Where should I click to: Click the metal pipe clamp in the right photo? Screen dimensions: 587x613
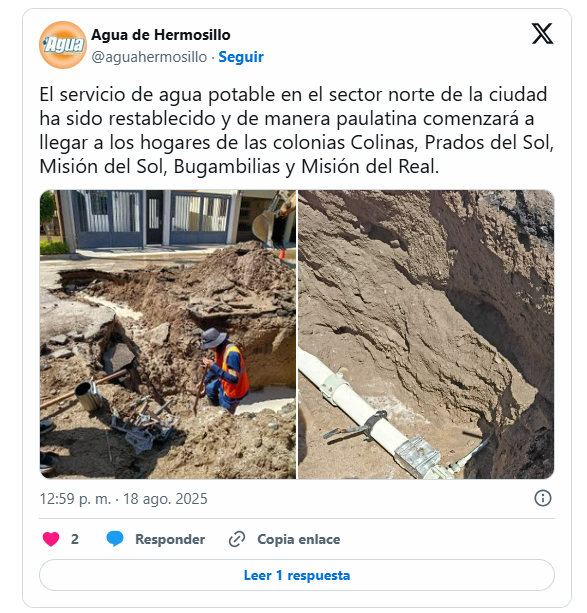[x=417, y=456]
